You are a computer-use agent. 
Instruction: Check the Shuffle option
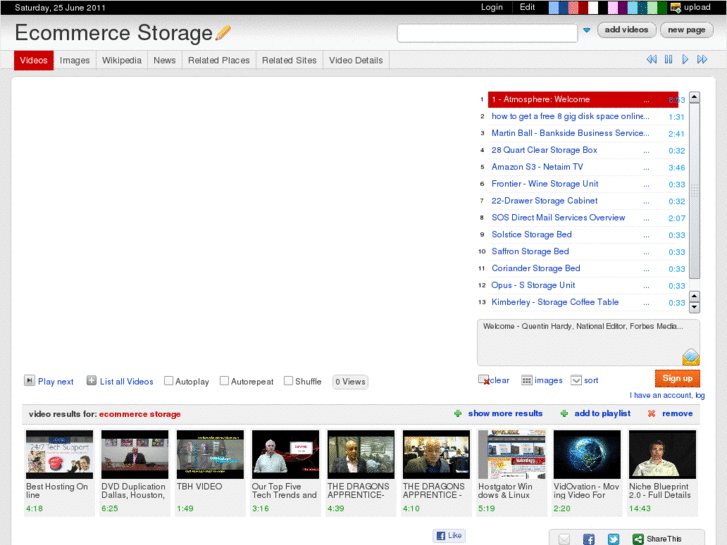pos(288,381)
